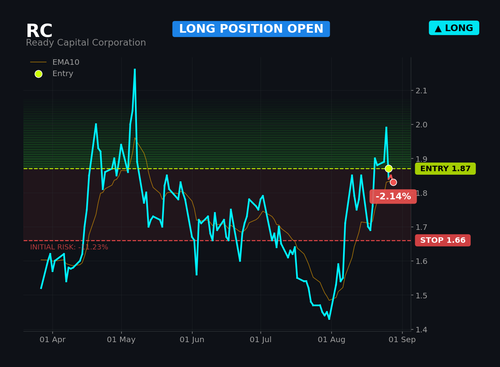Image resolution: width=500 pixels, height=367 pixels.
Task: Click the 2.1 price axis label
Action: click(421, 91)
